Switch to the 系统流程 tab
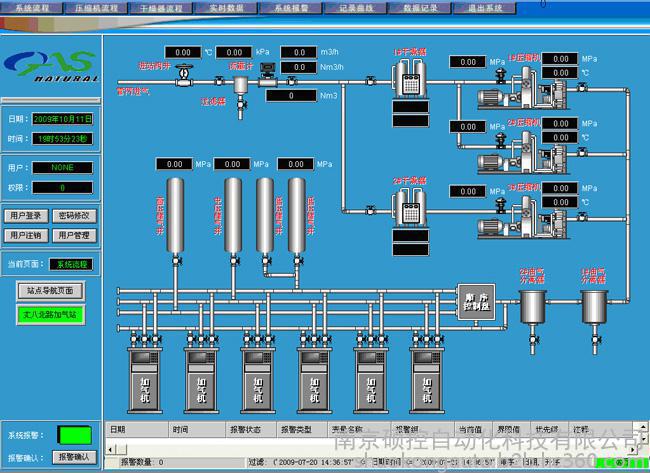This screenshot has height=473, width=650. click(32, 8)
